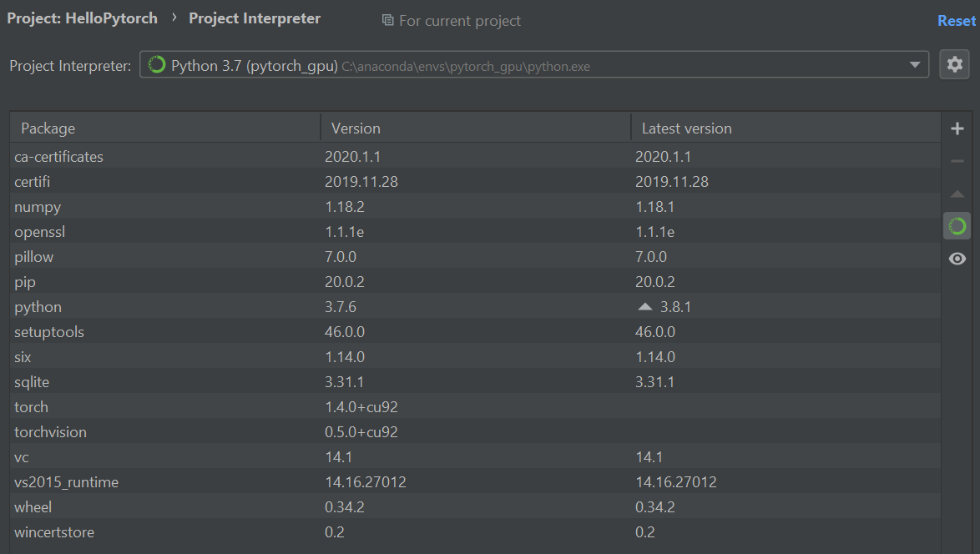Screen dimensions: 980x554
Task: Click the upgrade package up-arrow icon
Action: tap(957, 194)
